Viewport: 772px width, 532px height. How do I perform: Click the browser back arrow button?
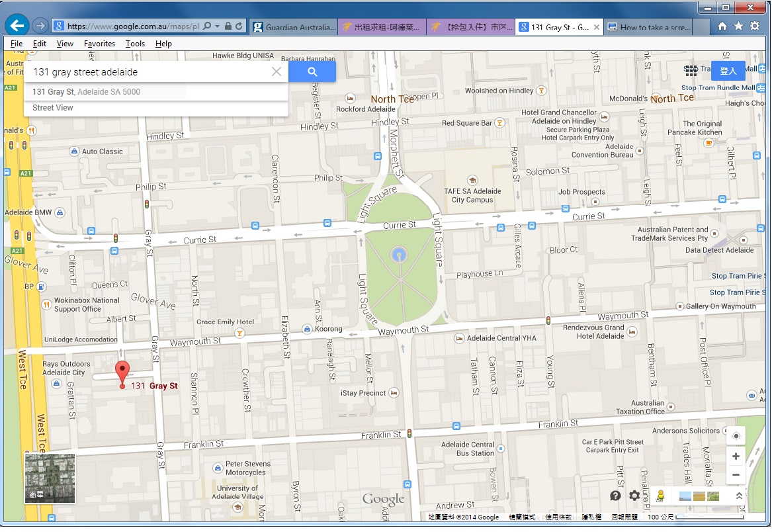pyautogui.click(x=16, y=26)
